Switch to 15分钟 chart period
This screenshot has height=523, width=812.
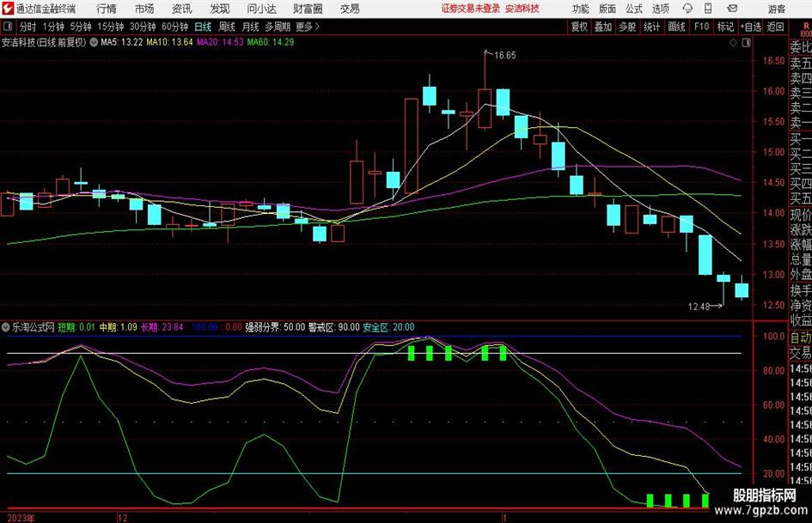(x=110, y=27)
